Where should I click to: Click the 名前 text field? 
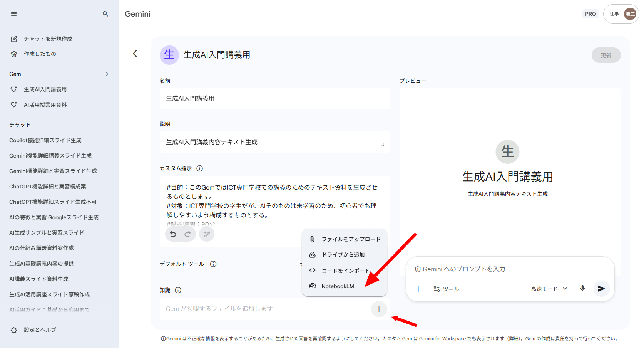(x=275, y=99)
